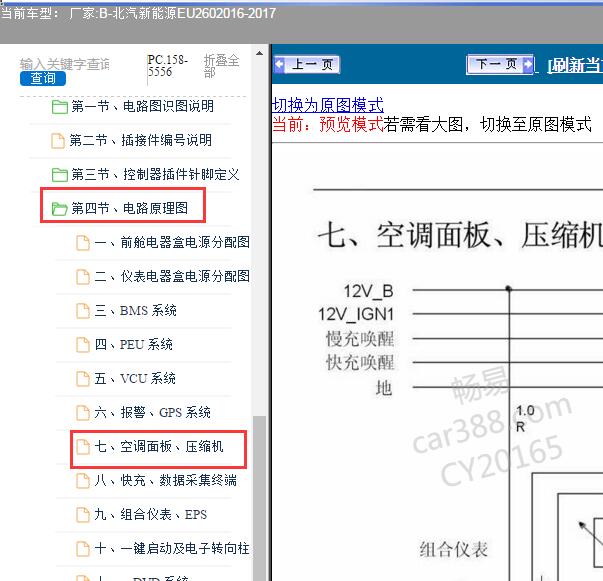Screen dimensions: 603x581
Task: Open 八、快充、数据采集终端 diagram
Action: [165, 480]
